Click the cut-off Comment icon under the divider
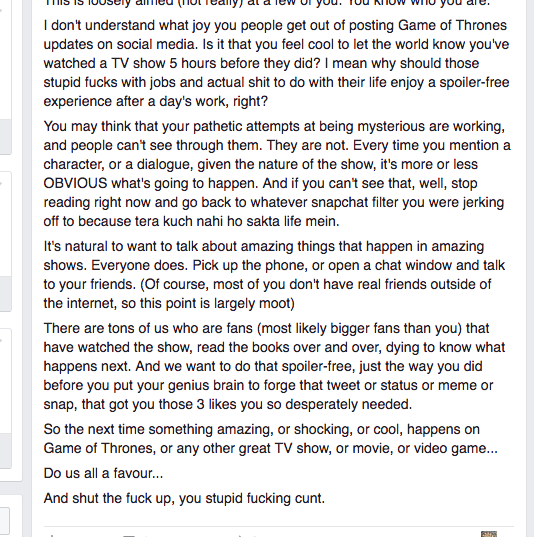This screenshot has height=537, width=534. click(x=129, y=535)
